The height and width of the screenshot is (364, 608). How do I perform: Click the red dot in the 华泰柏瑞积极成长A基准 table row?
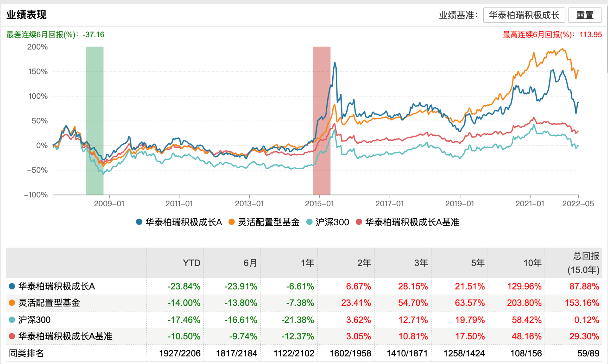tap(12, 336)
